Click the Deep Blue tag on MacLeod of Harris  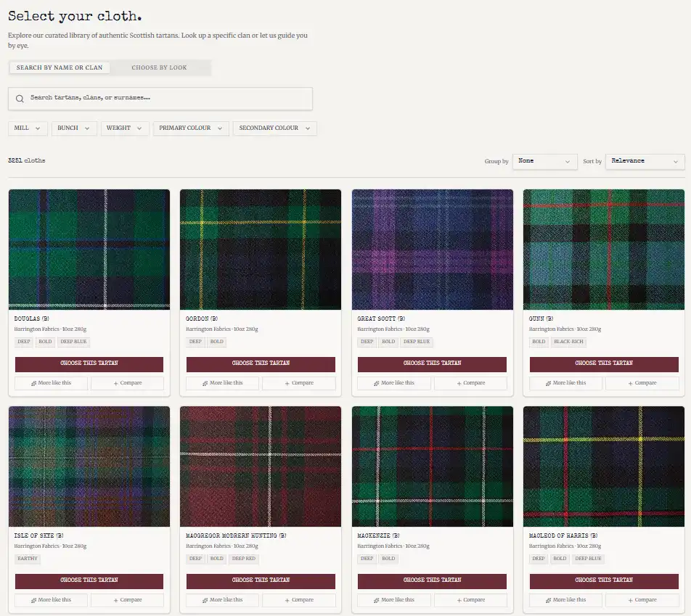coord(588,559)
